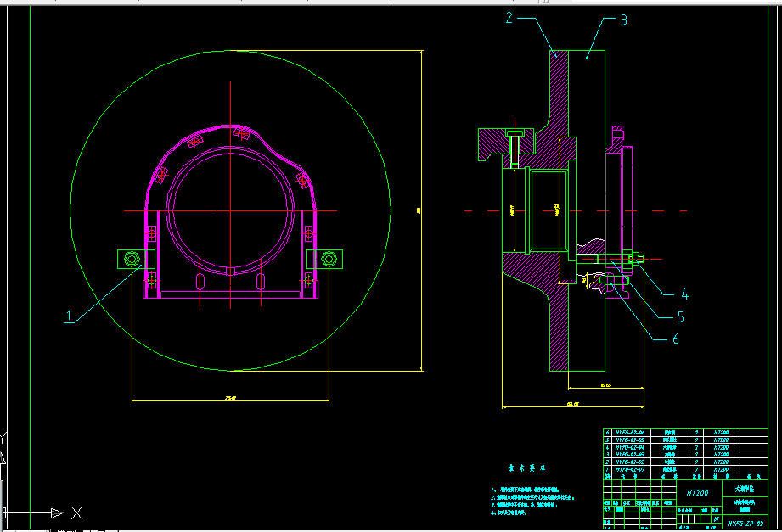The image size is (782, 532).
Task: Select the right green hex bolt in front view
Action: (329, 260)
